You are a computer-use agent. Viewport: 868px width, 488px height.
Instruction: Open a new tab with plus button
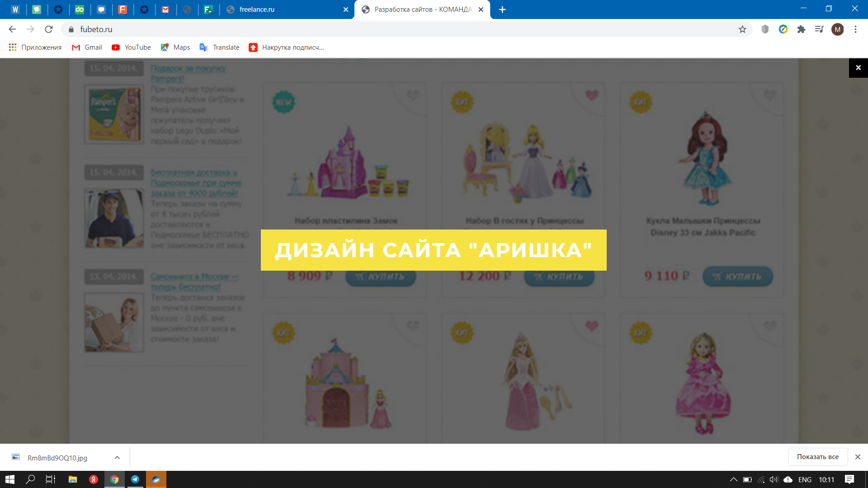tap(502, 9)
